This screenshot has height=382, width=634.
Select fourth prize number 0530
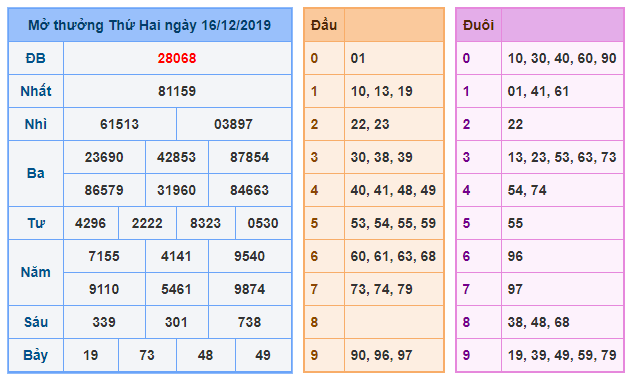click(x=263, y=223)
